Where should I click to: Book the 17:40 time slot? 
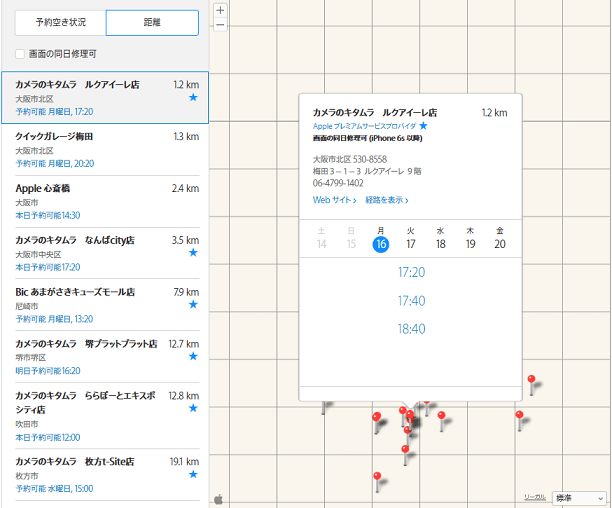411,301
